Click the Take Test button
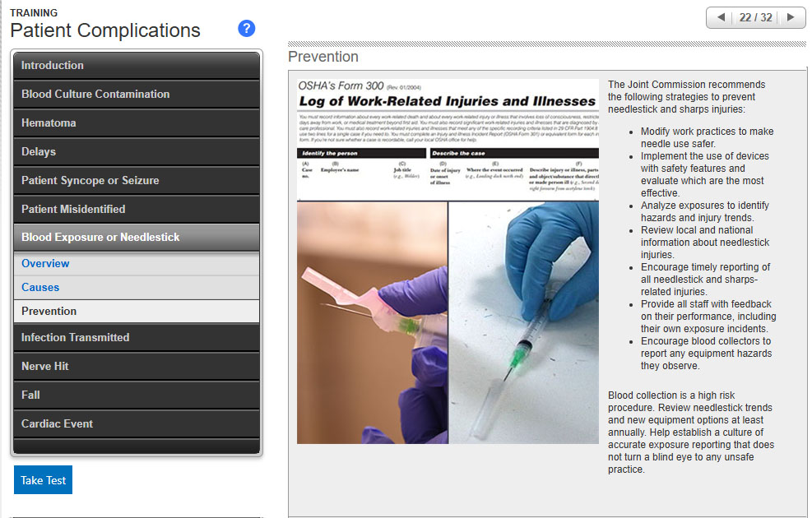This screenshot has height=518, width=812. click(43, 480)
